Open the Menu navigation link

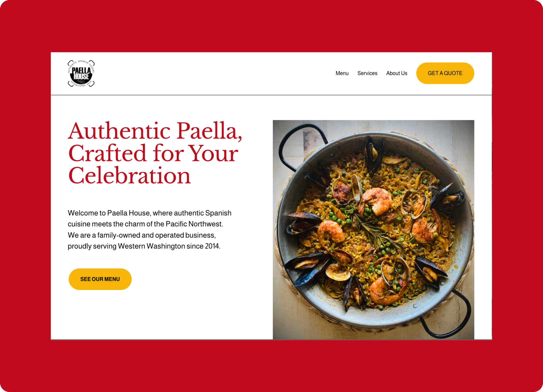point(342,73)
